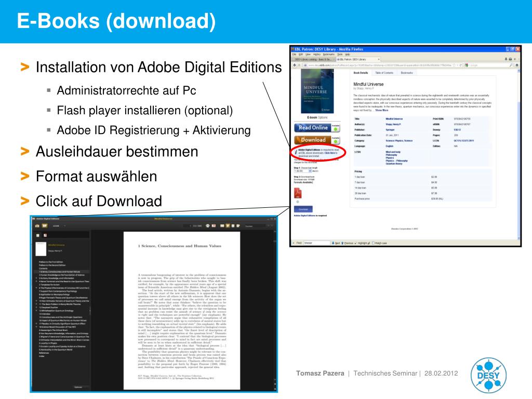
Task: Click the Find text field in Firefox
Action: 317,243
